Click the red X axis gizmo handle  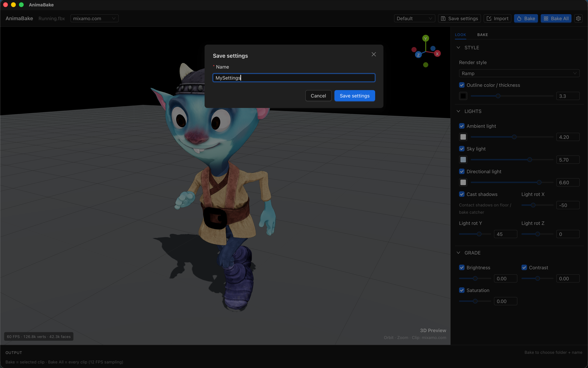click(437, 54)
